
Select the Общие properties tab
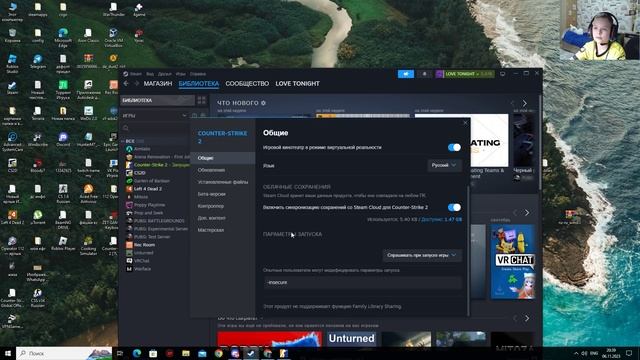pyautogui.click(x=223, y=158)
